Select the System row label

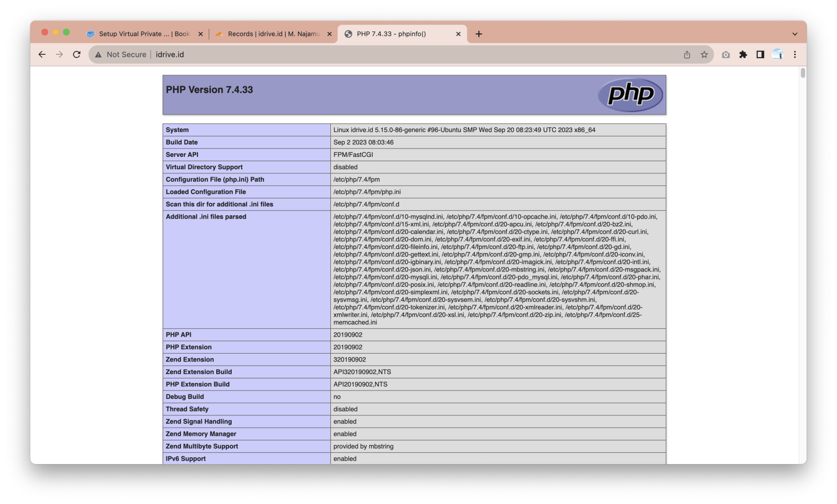point(177,130)
